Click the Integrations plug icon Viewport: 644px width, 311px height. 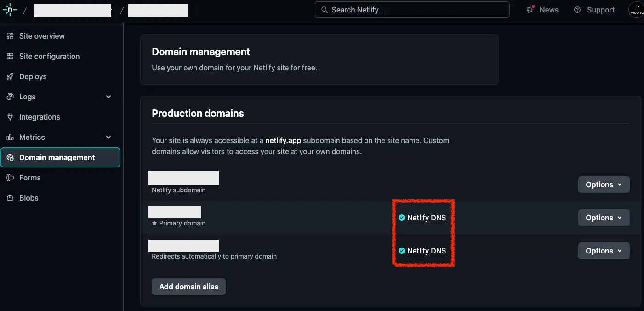click(10, 117)
